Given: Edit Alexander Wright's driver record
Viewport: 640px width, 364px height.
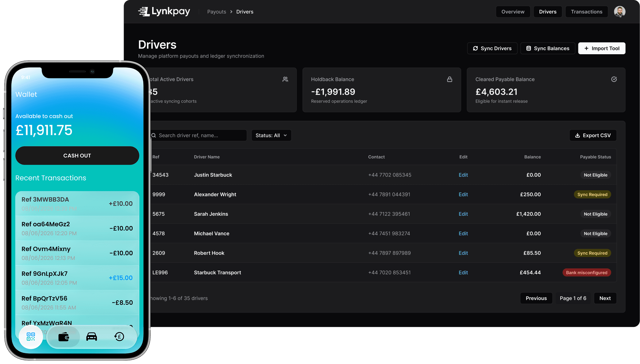Looking at the screenshot, I should [463, 195].
